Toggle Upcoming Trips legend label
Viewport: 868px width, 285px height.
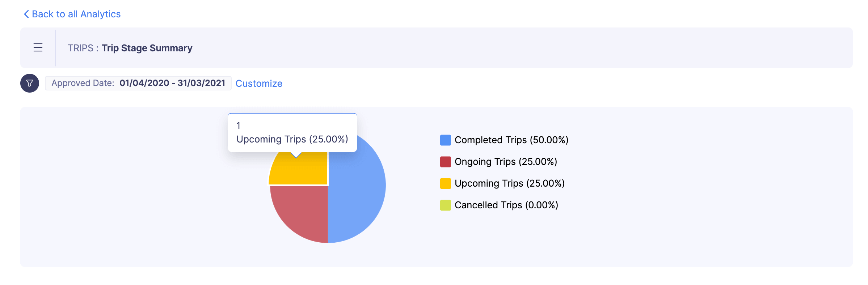coord(509,183)
